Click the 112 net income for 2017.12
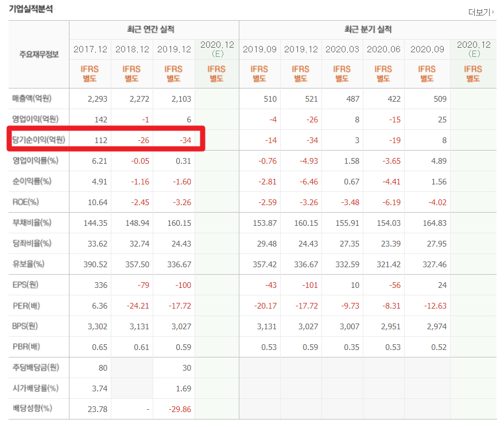Image resolution: width=504 pixels, height=427 pixels. [101, 140]
